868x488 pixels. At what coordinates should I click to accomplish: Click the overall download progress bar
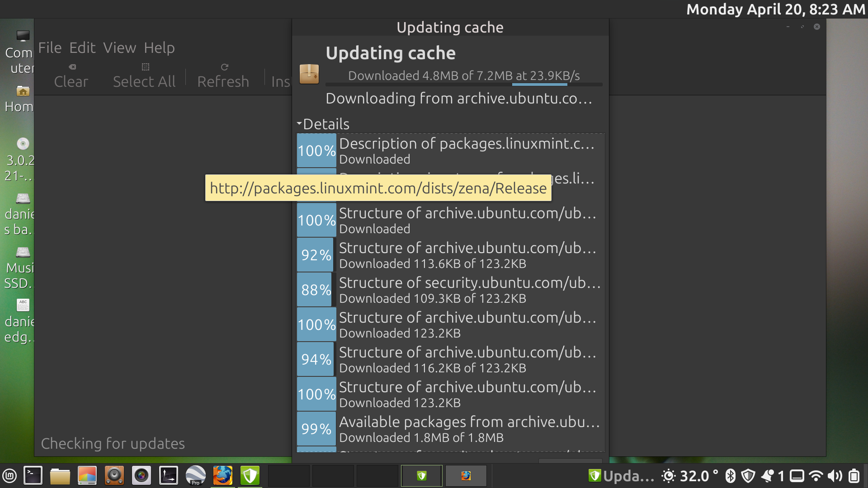click(464, 84)
